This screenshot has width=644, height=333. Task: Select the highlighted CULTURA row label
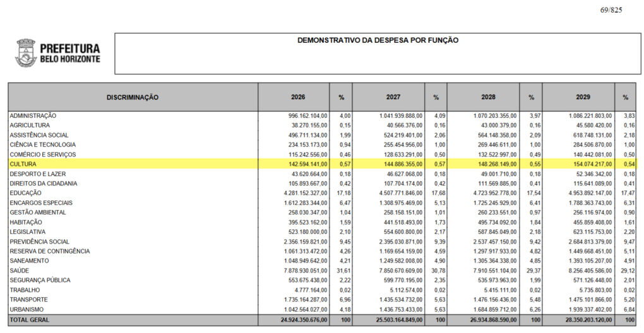pyautogui.click(x=23, y=164)
